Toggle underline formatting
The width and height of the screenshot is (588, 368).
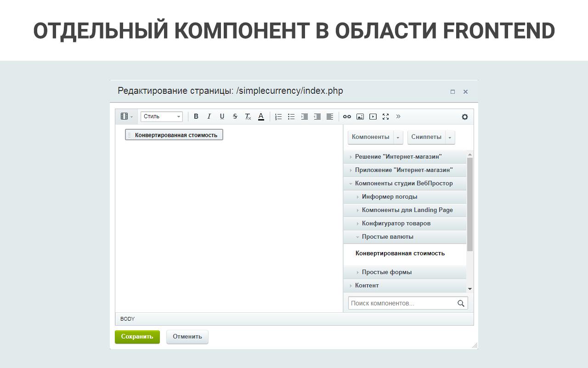tap(222, 116)
